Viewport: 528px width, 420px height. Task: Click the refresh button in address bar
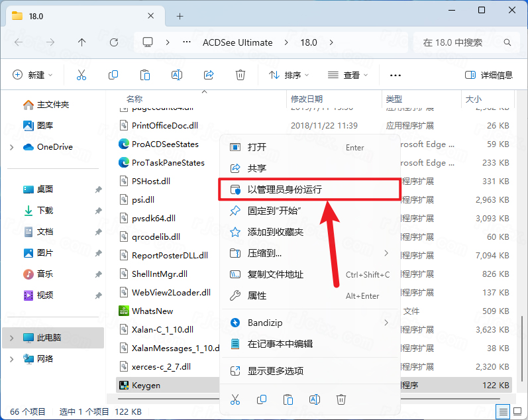(x=114, y=42)
